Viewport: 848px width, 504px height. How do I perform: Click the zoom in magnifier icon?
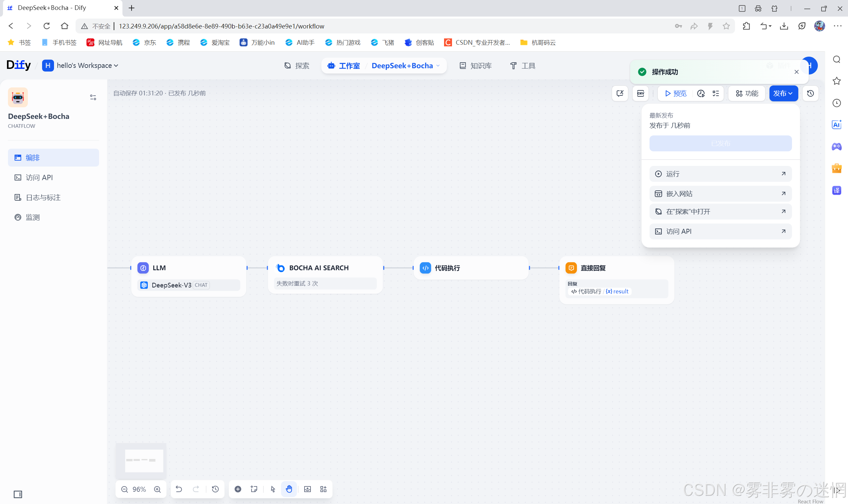click(x=157, y=489)
